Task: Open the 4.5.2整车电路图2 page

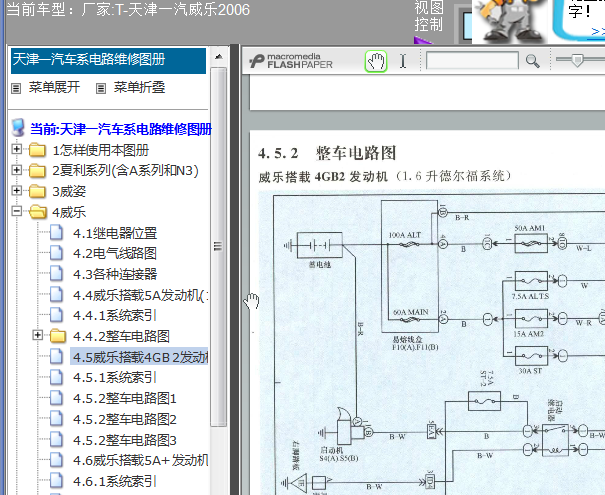Action: pos(125,419)
